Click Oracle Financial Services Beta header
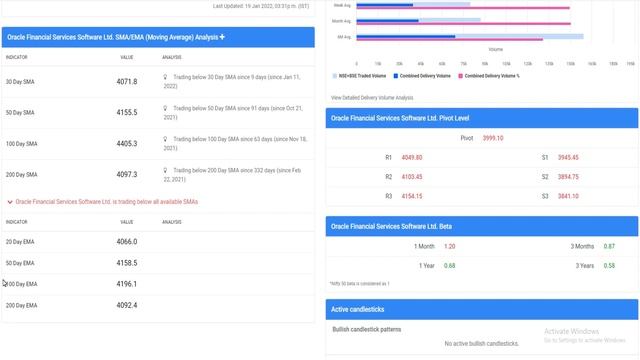Viewport: 640px width, 360px height. (482, 226)
